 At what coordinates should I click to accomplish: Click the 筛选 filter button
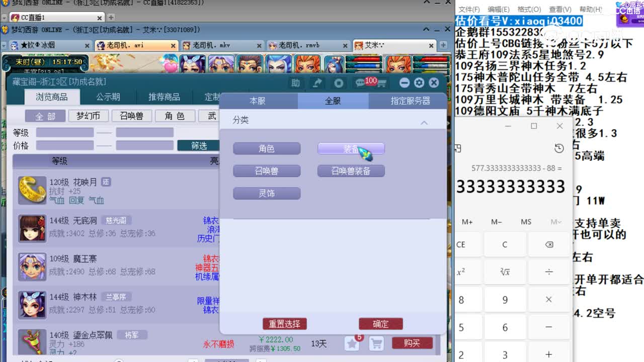[199, 146]
